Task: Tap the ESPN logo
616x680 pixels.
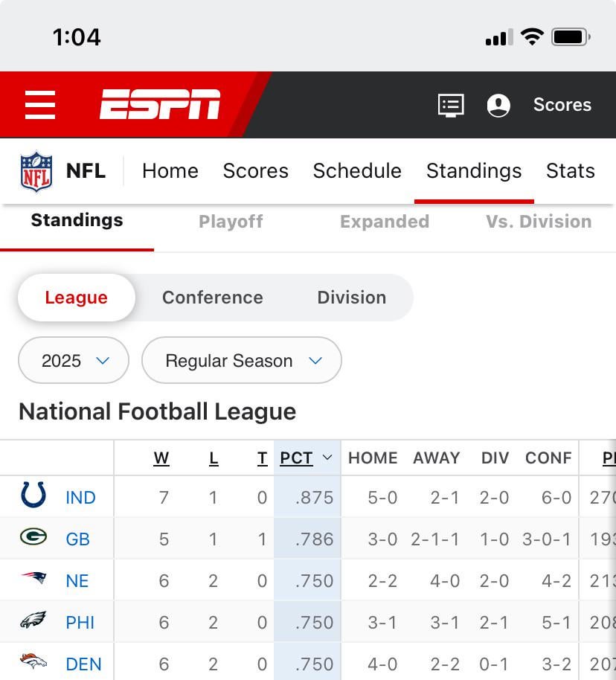Action: [160, 105]
